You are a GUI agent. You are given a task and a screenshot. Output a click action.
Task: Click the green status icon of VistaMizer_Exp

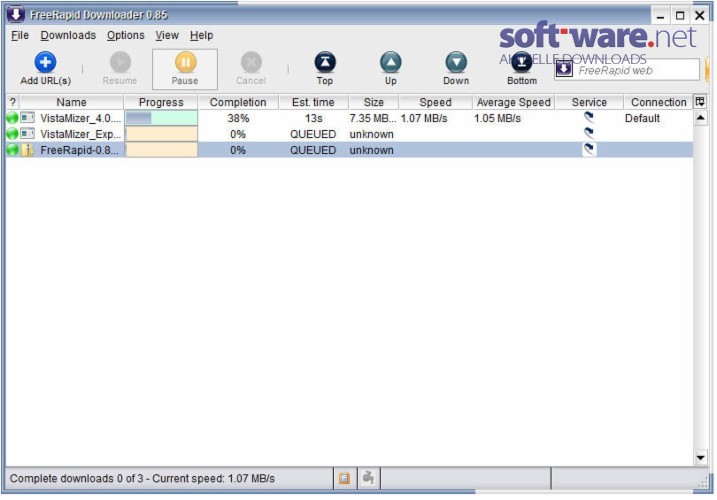pyautogui.click(x=12, y=134)
